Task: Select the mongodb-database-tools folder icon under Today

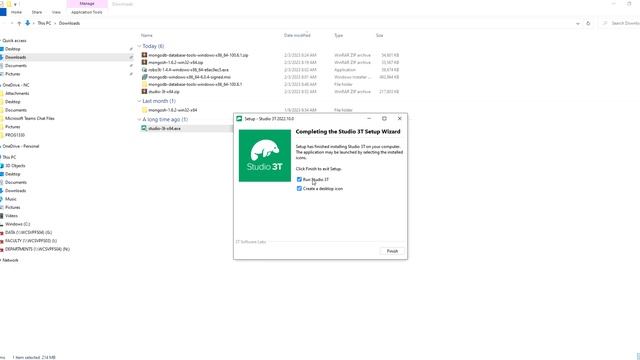Action: point(144,84)
